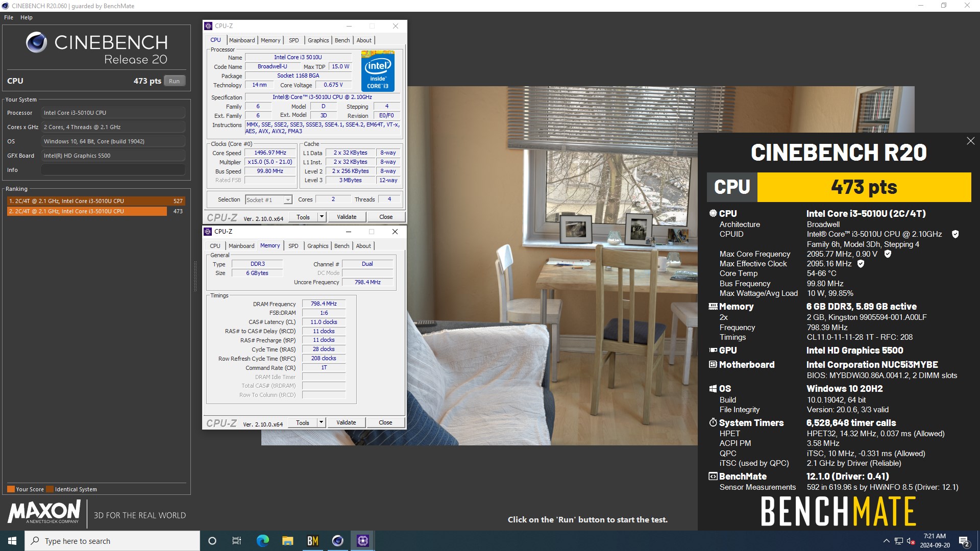Image resolution: width=980 pixels, height=551 pixels.
Task: Open Cortana circle icon on taskbar
Action: pos(212,541)
